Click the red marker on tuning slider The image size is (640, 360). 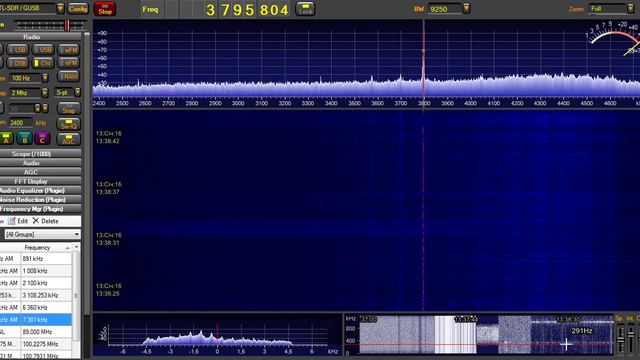coord(67,25)
